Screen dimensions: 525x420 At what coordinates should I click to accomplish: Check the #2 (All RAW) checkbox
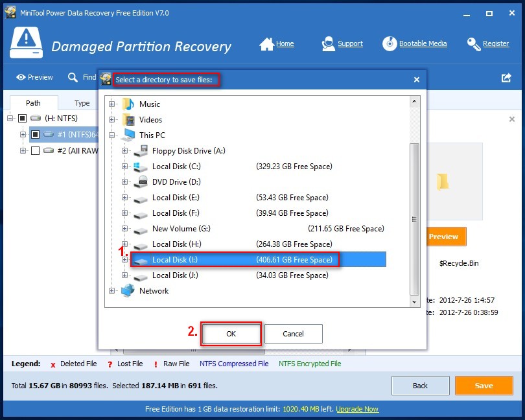(x=36, y=151)
